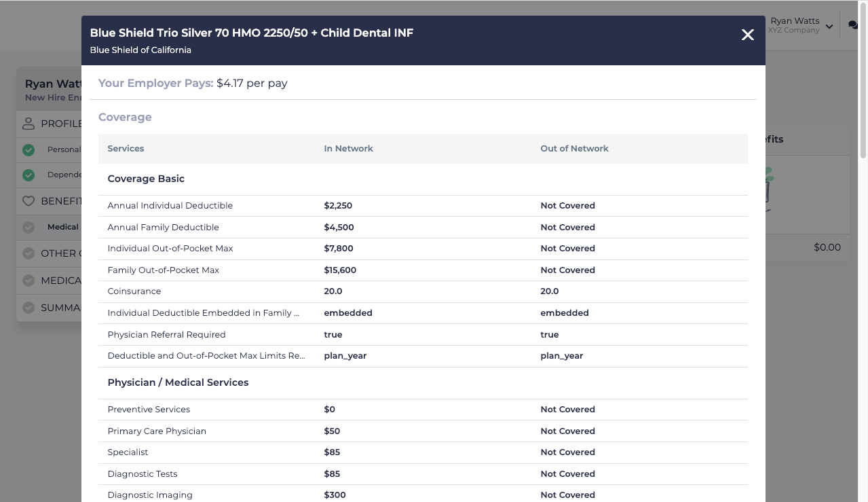
Task: Click the grey status circle beside Medical
Action: [x=28, y=227]
